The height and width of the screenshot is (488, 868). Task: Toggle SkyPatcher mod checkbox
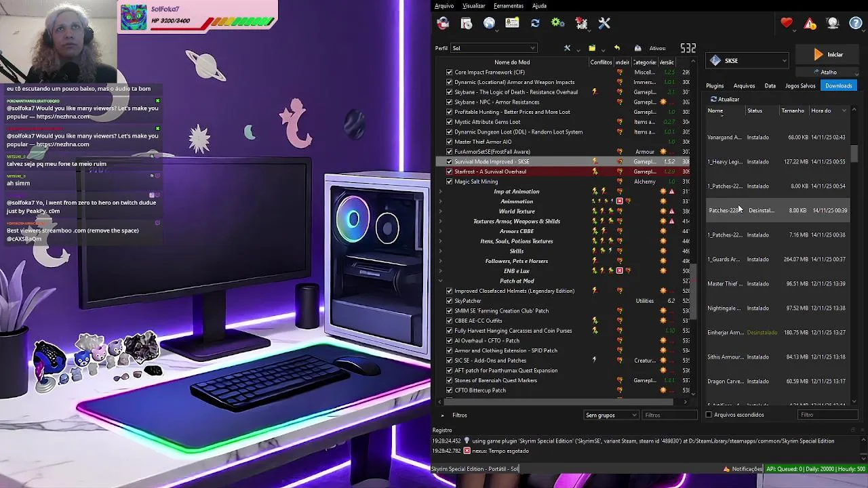coord(449,301)
